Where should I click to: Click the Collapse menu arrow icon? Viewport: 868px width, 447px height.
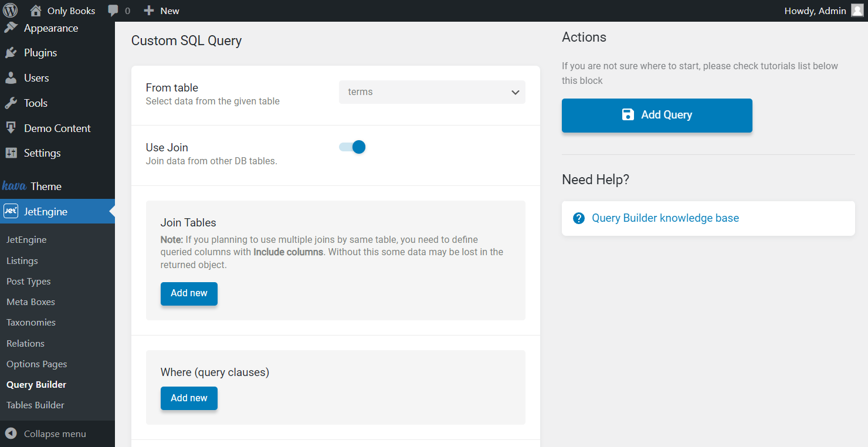click(x=11, y=434)
